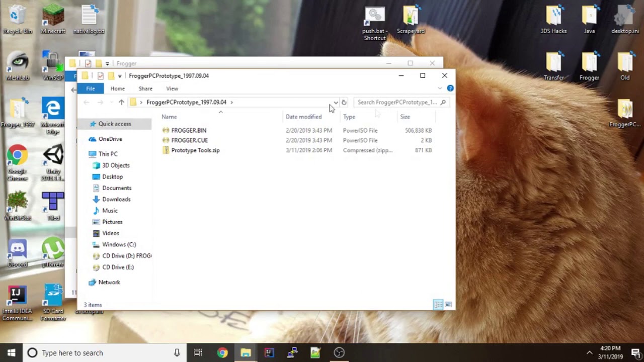Switch to large icons view layout
Image resolution: width=644 pixels, height=362 pixels.
point(448,305)
